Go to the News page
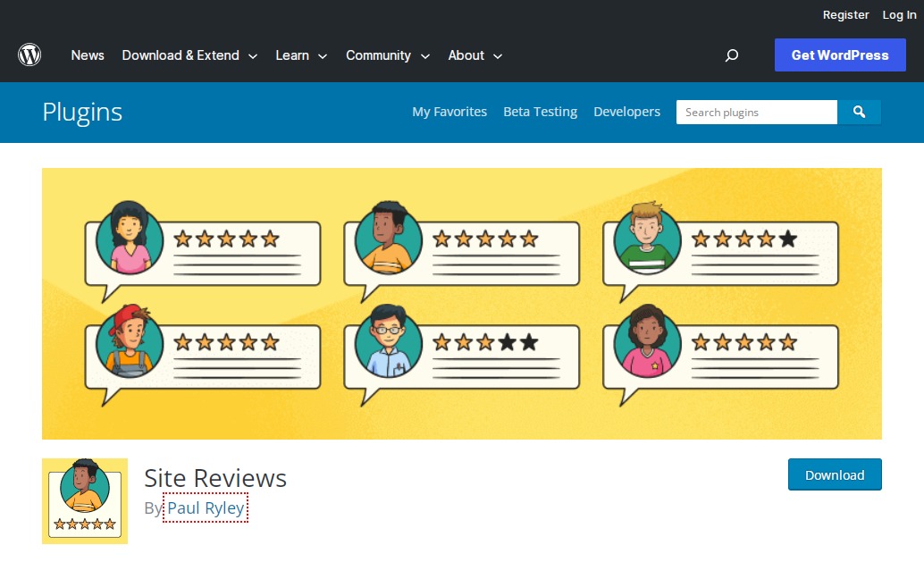This screenshot has height=562, width=924. pos(88,55)
